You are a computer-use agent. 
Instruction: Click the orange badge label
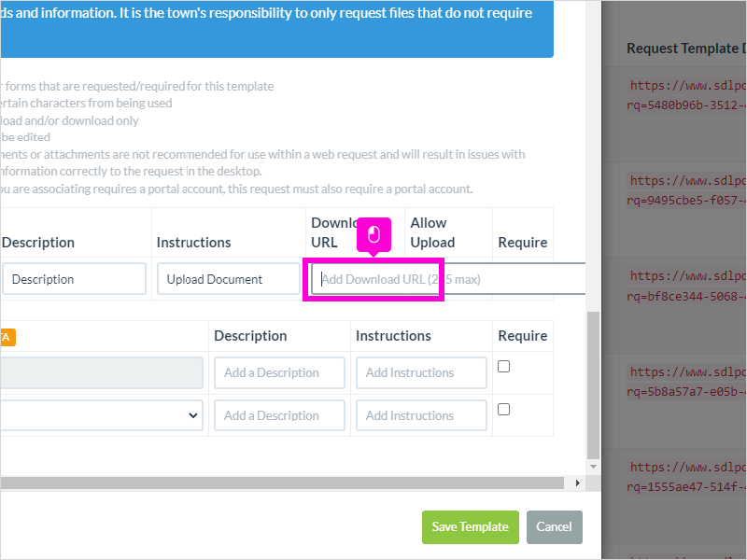(x=7, y=337)
